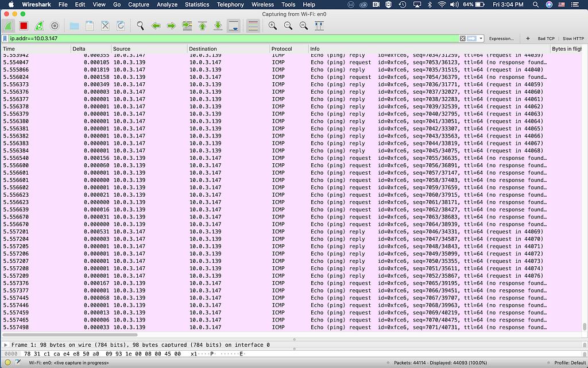588x368 pixels.
Task: Sort by the Time column header
Action: [36, 49]
